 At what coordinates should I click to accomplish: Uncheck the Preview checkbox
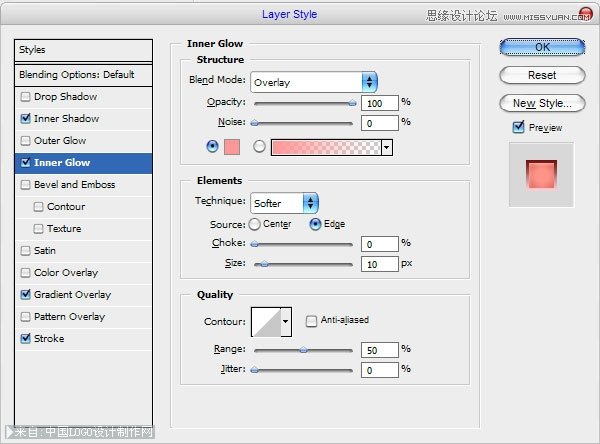coord(518,128)
